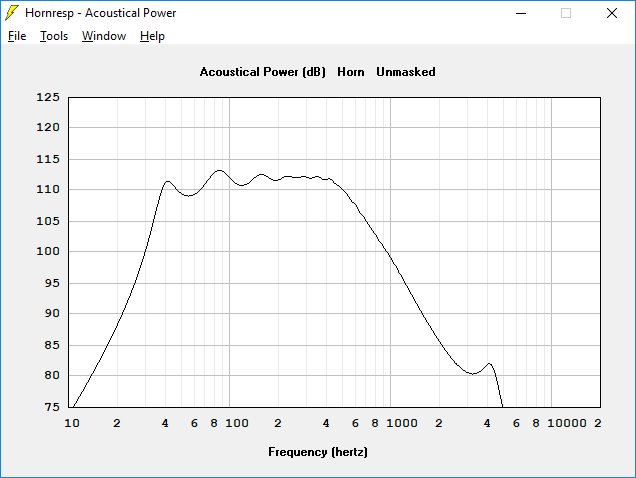
Task: Click the 'Hornresp - Acoustical Power' window title
Action: click(x=101, y=13)
